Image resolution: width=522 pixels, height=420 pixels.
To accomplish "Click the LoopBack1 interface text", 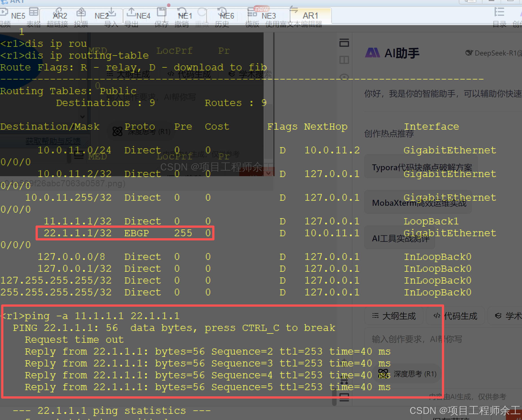I will tap(431, 221).
